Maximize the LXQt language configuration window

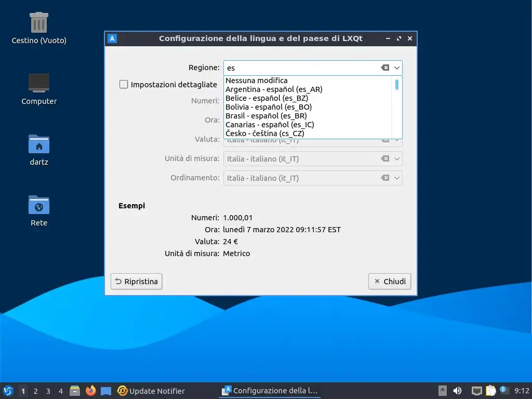point(399,38)
